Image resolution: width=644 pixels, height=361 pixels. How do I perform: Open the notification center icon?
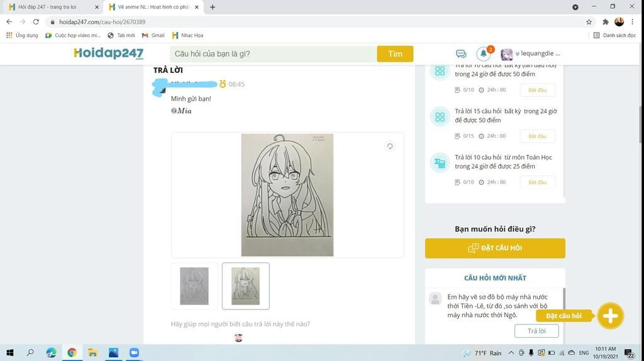click(x=629, y=353)
